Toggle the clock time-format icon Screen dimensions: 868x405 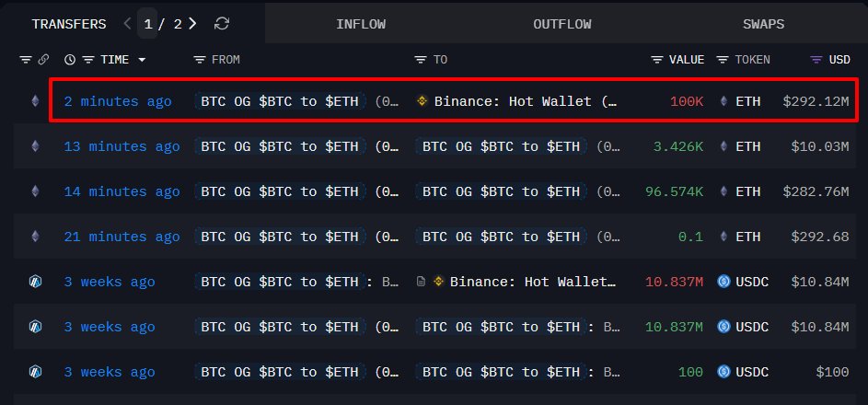pyautogui.click(x=70, y=60)
